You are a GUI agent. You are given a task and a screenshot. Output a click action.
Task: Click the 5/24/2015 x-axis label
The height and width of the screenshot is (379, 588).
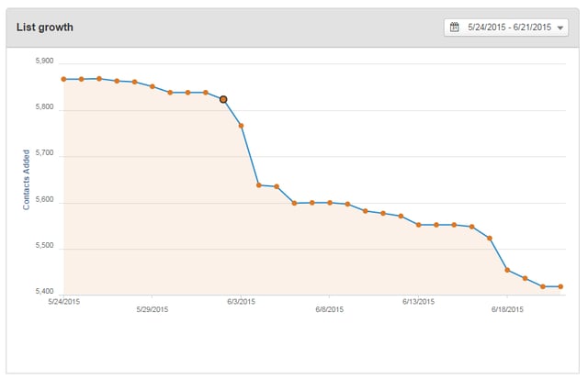point(63,300)
